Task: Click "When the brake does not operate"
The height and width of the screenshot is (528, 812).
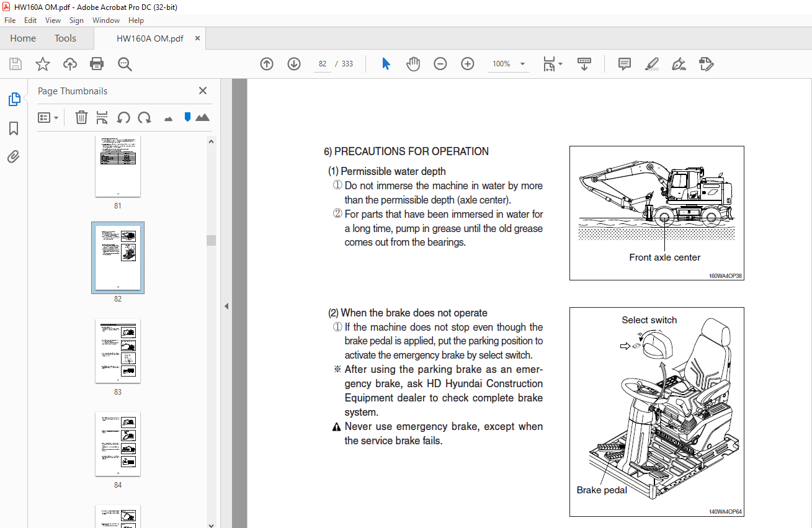Action: point(414,313)
